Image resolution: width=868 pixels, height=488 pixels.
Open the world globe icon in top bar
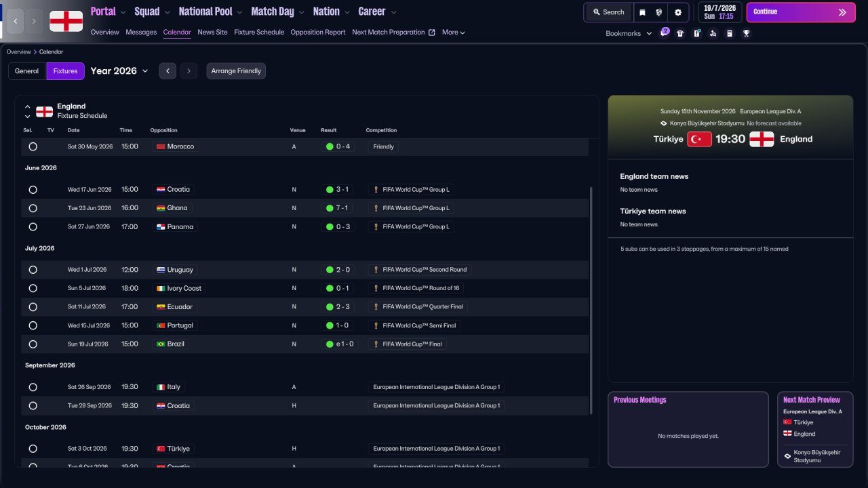(659, 12)
